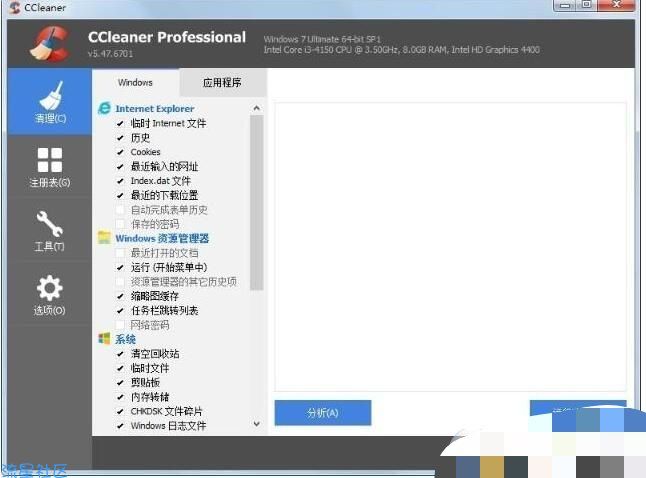
Task: Click the list scroll down arrow
Action: [x=257, y=424]
